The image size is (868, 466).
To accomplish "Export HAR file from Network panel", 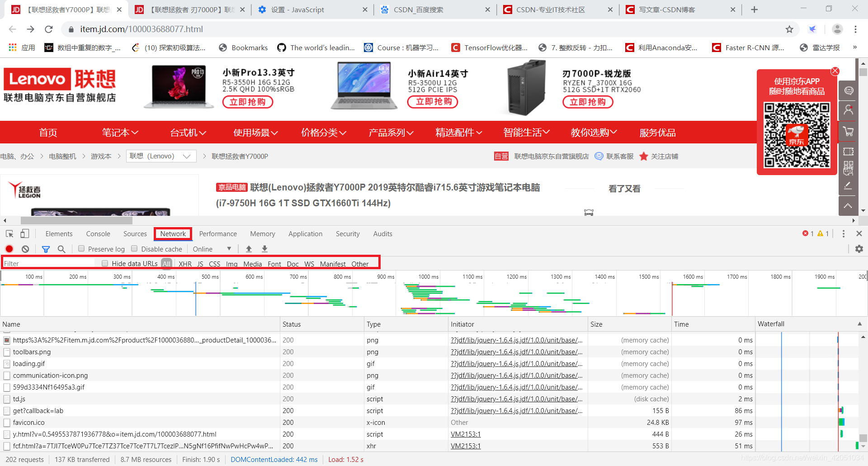I will (264, 249).
